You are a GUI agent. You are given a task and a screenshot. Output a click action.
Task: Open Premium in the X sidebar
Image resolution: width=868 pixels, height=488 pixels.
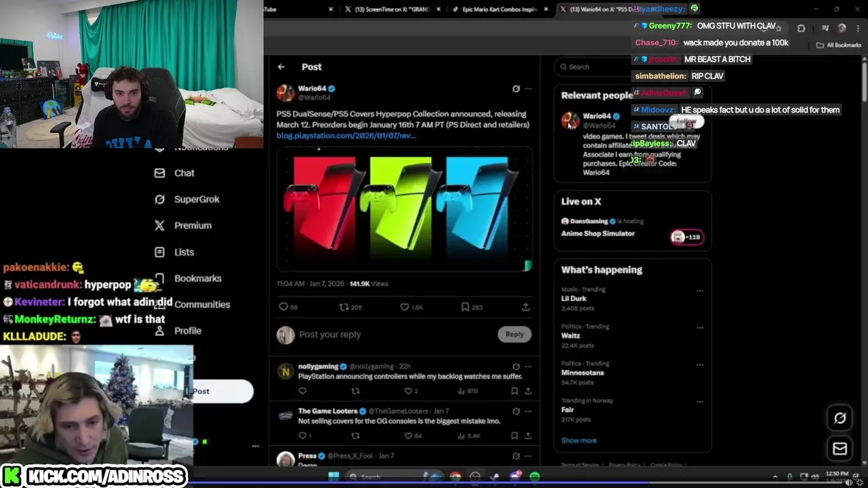[193, 226]
